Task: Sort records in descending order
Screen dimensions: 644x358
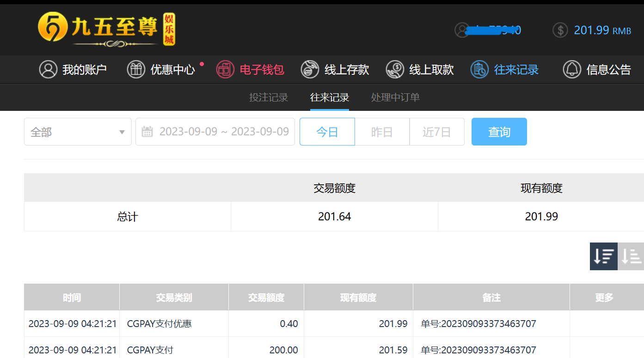Action: pyautogui.click(x=604, y=256)
